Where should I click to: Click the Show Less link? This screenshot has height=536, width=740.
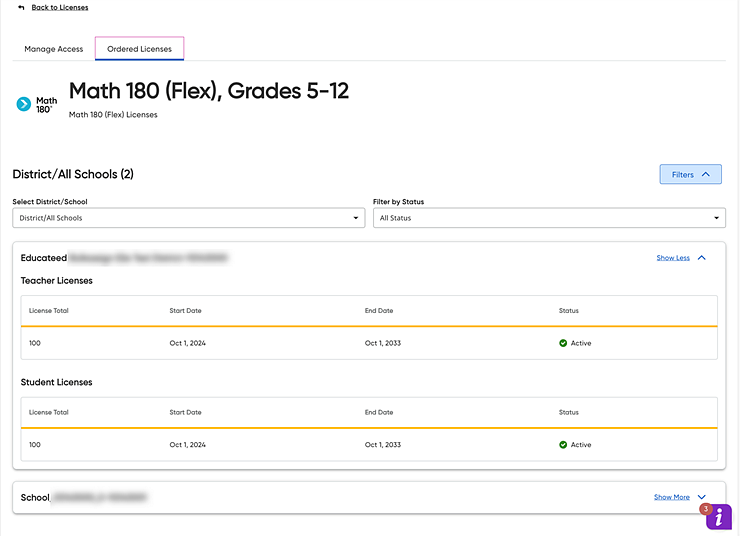click(x=673, y=258)
